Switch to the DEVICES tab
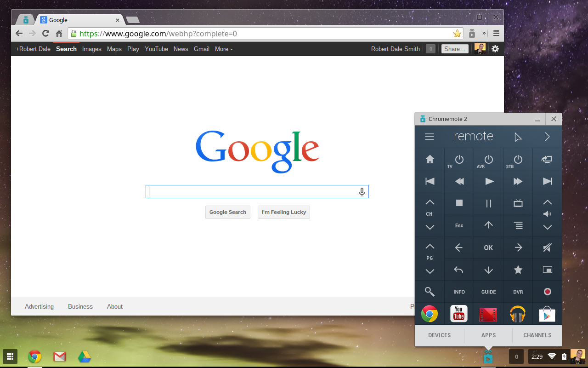This screenshot has width=588, height=368. tap(440, 335)
